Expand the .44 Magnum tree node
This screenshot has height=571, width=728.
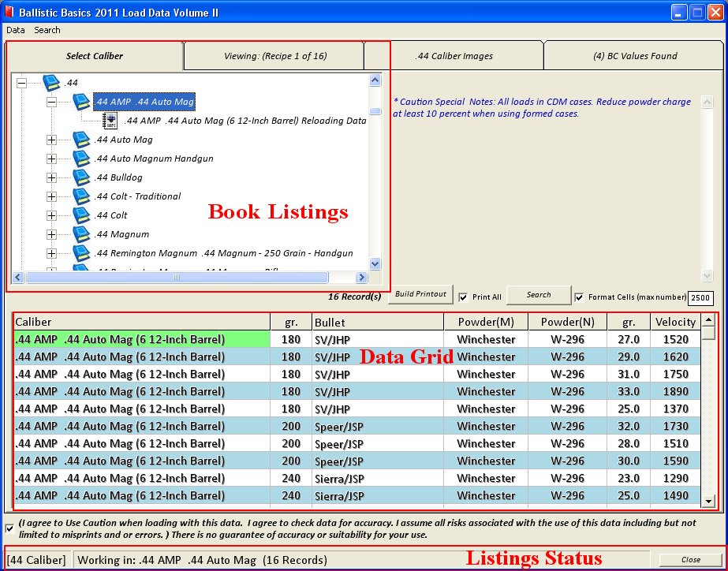(52, 234)
